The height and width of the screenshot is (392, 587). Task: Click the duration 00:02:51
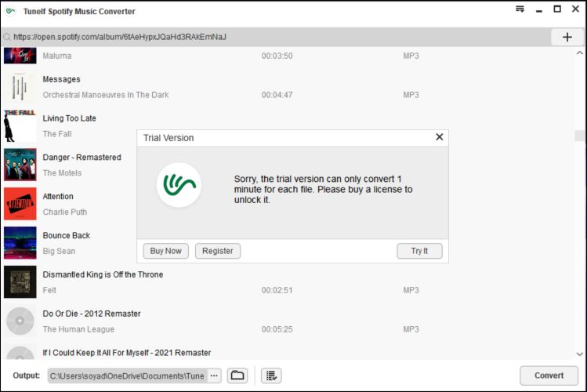[277, 290]
